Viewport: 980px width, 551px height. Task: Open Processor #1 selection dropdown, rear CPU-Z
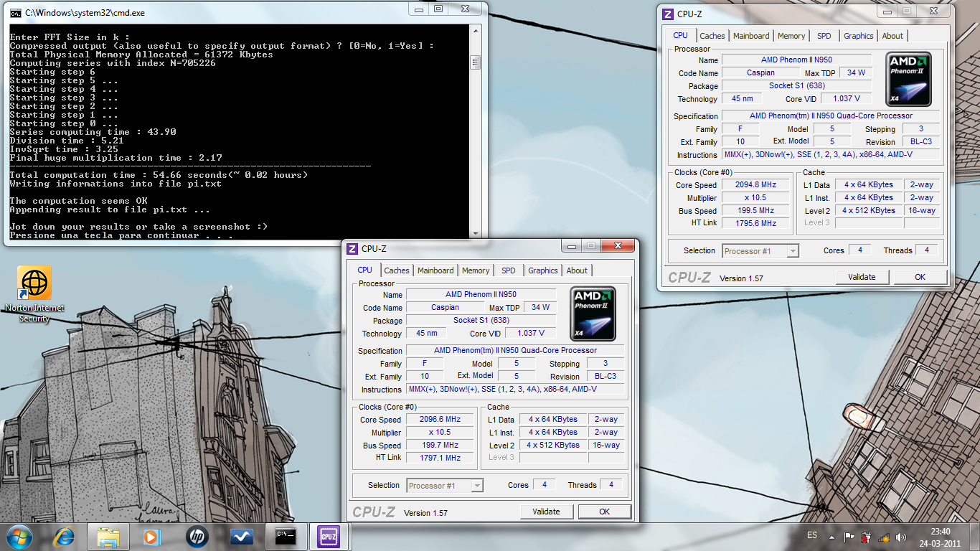click(760, 251)
